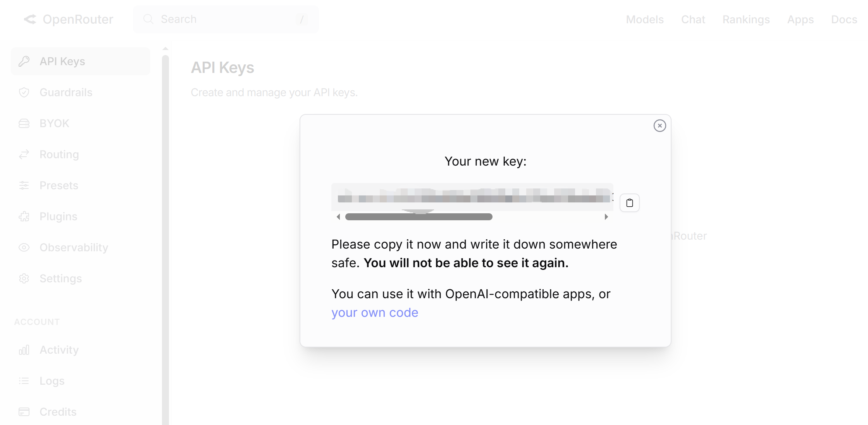Click the Routing arrows icon
This screenshot has height=425, width=868.
(x=24, y=154)
